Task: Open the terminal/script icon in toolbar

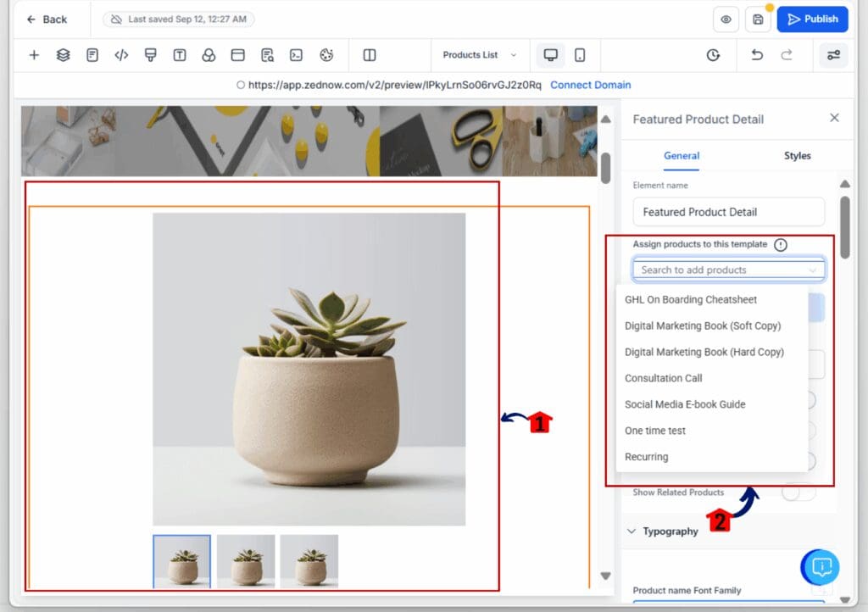Action: pyautogui.click(x=297, y=55)
